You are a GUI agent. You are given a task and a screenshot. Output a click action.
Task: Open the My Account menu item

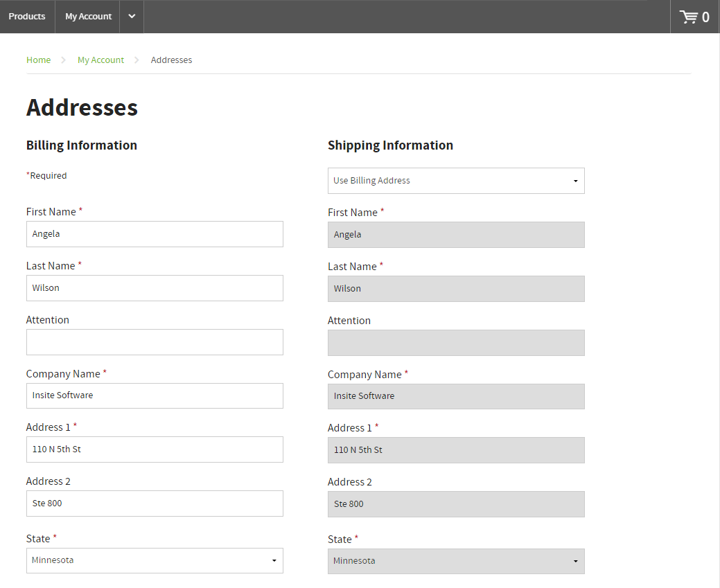click(88, 17)
